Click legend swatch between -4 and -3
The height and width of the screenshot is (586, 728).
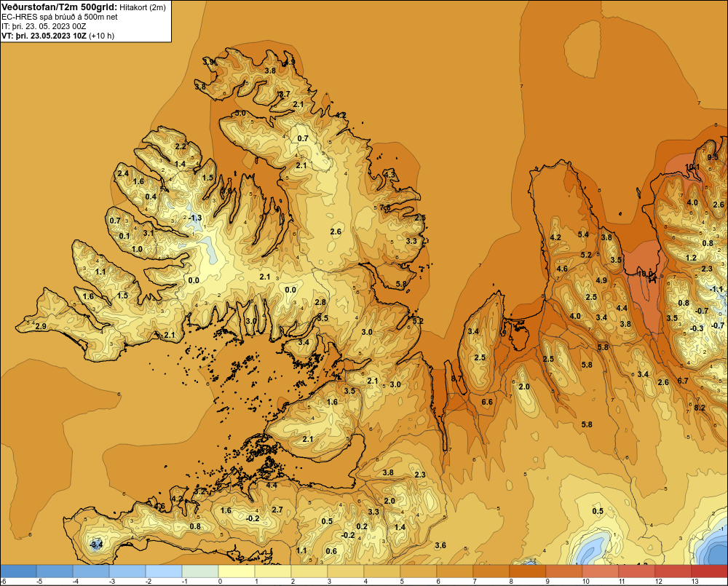pos(91,571)
